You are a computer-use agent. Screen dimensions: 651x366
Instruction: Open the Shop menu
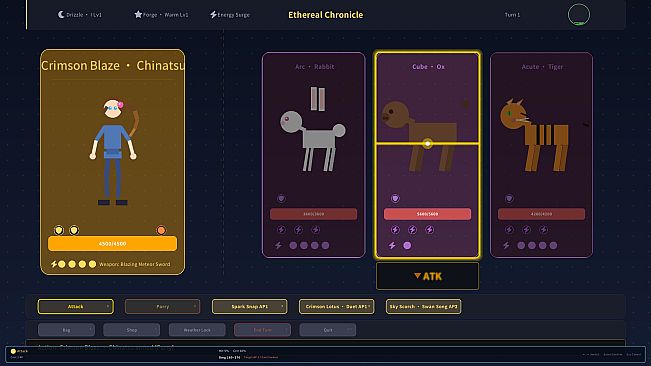[x=132, y=330]
